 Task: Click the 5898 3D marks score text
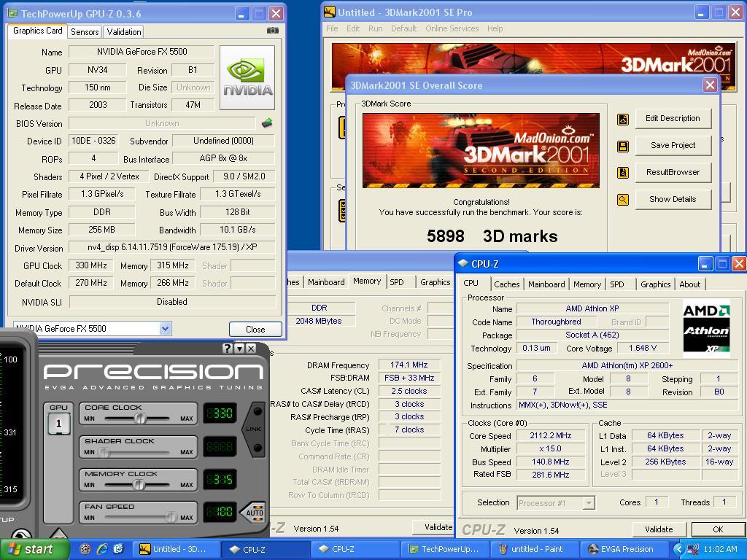coord(492,236)
